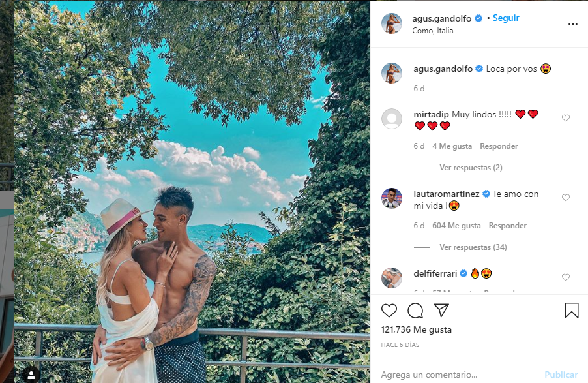
Task: Like mirtadip's comment
Action: click(x=565, y=118)
